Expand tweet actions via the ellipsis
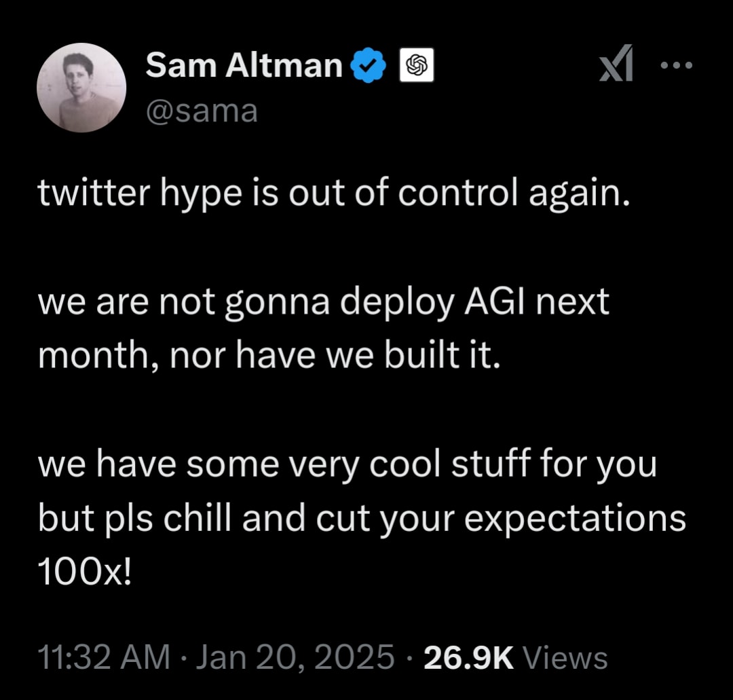The width and height of the screenshot is (733, 700). tap(676, 65)
